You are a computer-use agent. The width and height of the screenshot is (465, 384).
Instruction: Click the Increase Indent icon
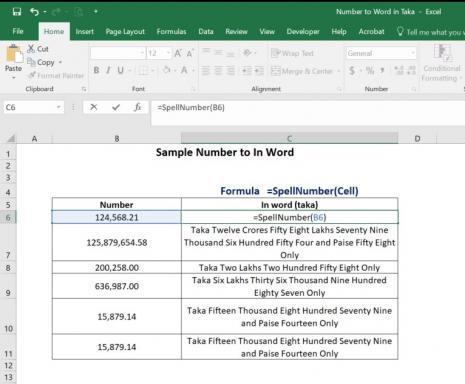click(x=259, y=71)
